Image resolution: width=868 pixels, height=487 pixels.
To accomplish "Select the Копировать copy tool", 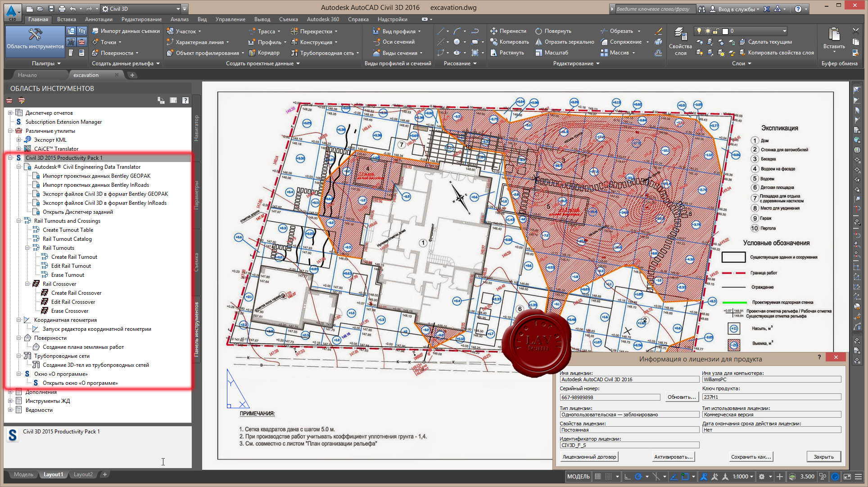I will [510, 42].
